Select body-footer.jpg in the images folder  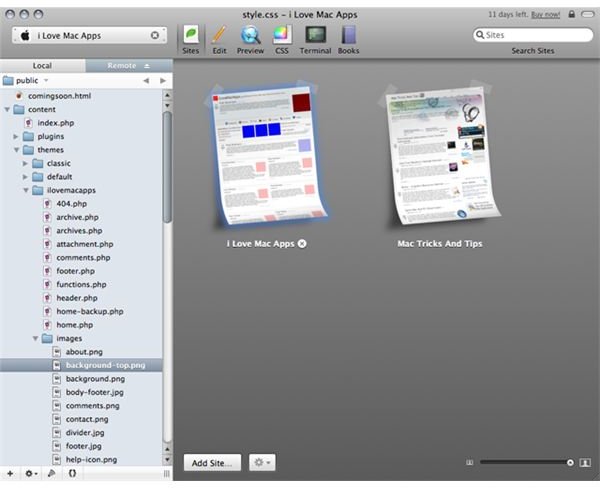[95, 392]
